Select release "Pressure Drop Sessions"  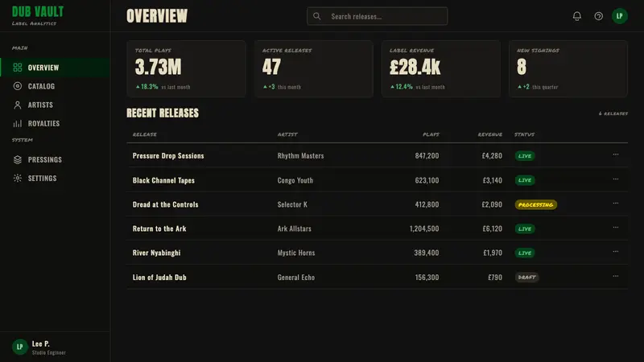coord(168,155)
